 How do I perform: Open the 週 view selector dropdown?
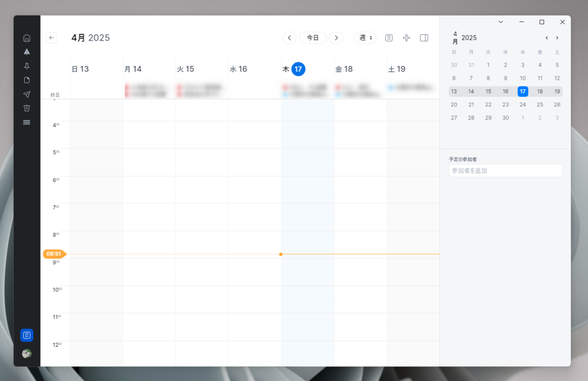click(365, 38)
